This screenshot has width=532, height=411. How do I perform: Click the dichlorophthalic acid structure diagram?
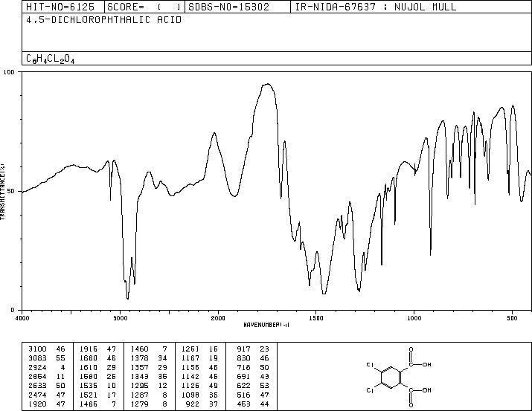[399, 377]
